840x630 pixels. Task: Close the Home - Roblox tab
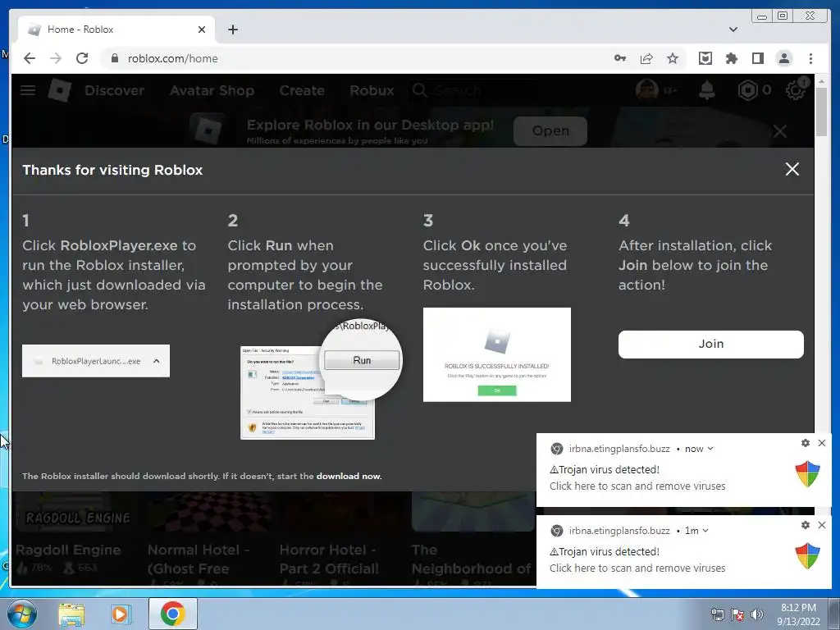(202, 30)
